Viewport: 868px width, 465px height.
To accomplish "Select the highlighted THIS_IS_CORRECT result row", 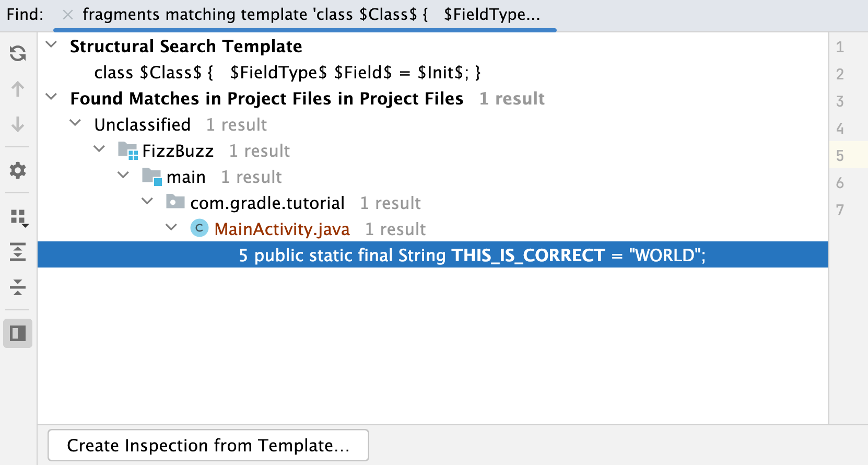I will pyautogui.click(x=470, y=255).
